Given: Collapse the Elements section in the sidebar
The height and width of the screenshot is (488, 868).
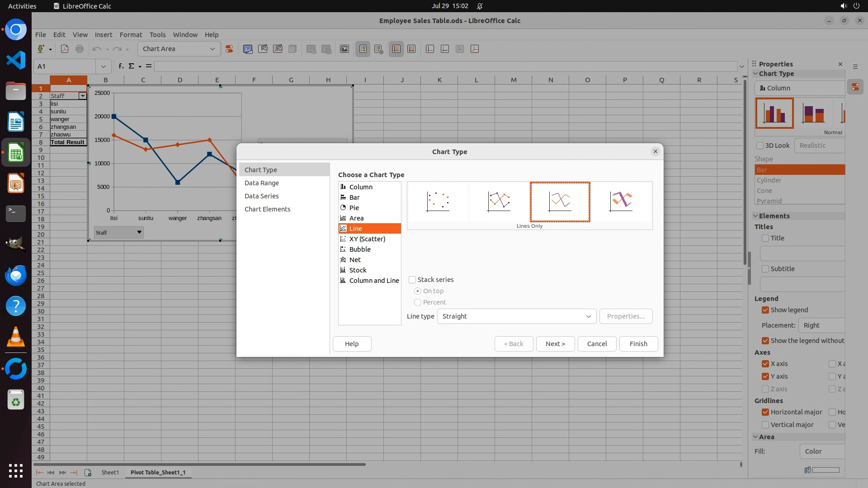Looking at the screenshot, I should coord(755,216).
